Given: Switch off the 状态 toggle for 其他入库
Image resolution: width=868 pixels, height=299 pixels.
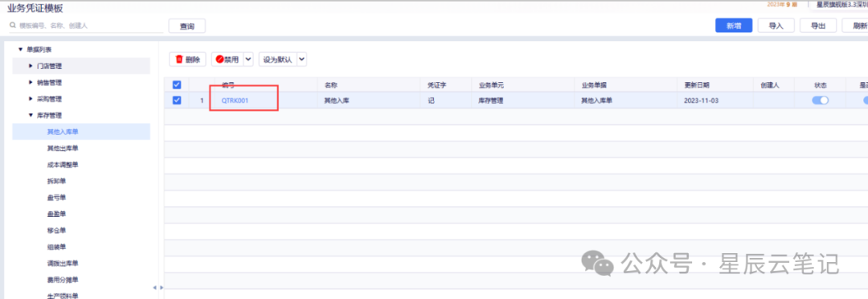Looking at the screenshot, I should click(821, 100).
